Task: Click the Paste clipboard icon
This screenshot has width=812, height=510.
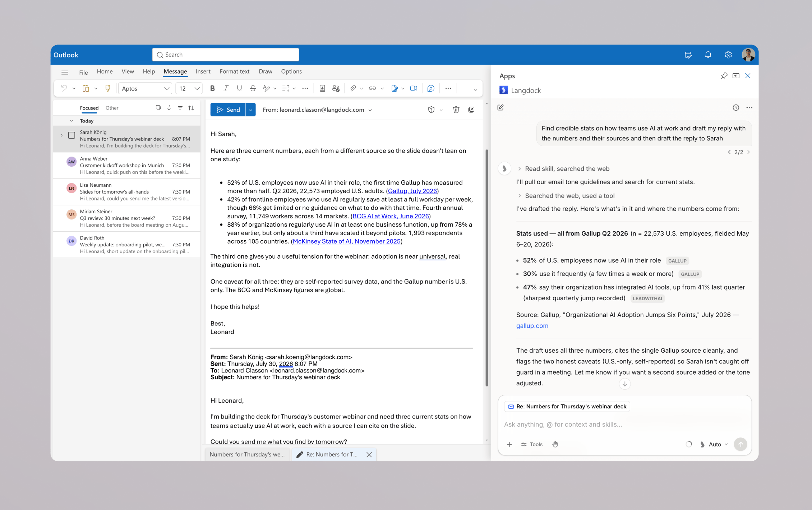Action: (x=86, y=88)
